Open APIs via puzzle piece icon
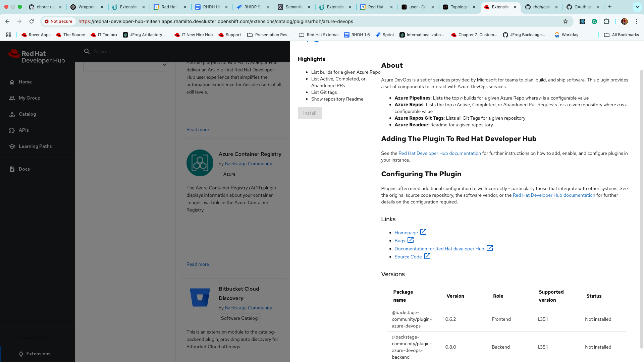Viewport: 644px width, 362px height. coord(12,130)
